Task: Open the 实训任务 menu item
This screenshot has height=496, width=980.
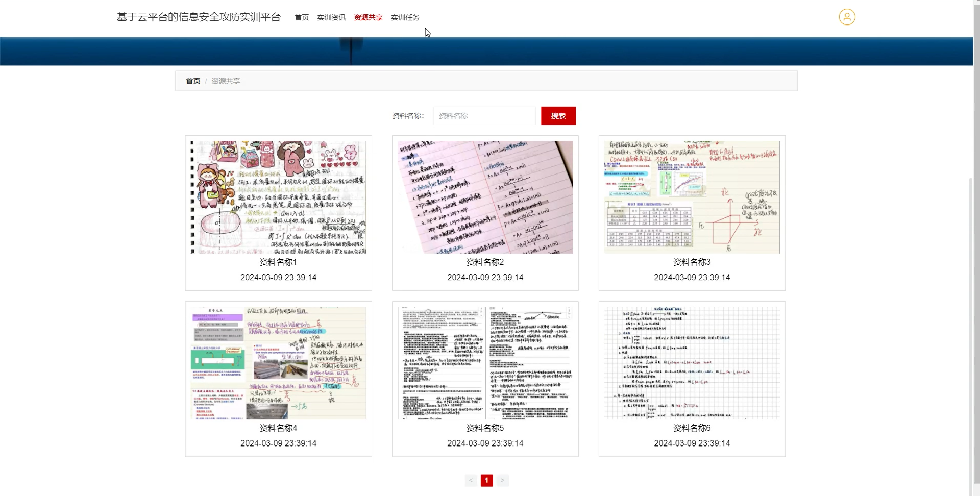Action: 404,17
